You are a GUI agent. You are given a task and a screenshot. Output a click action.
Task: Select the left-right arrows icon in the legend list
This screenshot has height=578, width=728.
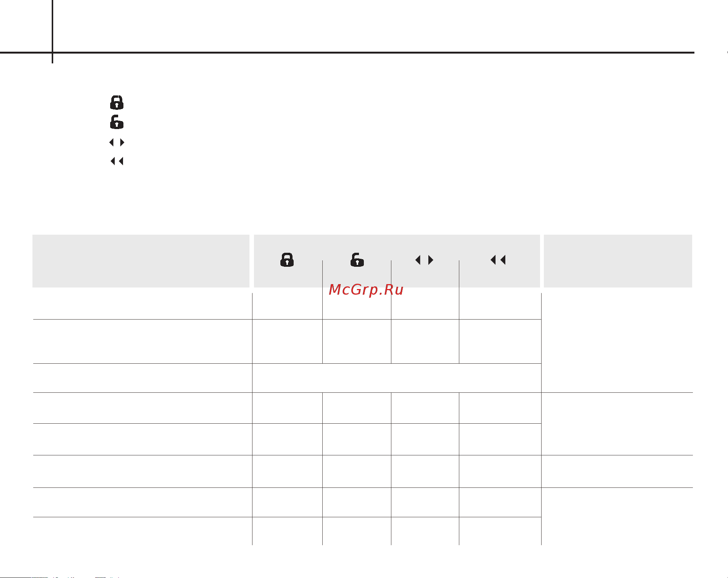[x=117, y=142]
